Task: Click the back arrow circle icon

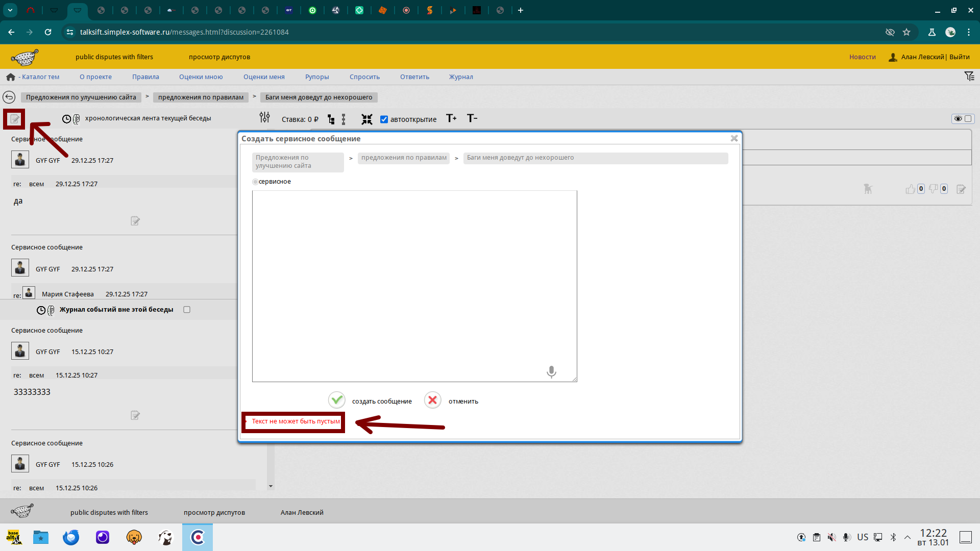Action: coord(9,97)
